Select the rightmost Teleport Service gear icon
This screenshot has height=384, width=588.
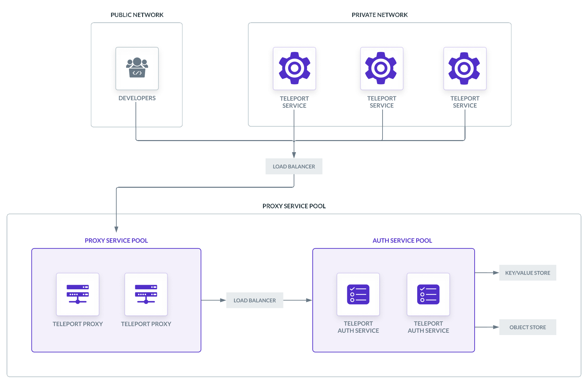point(465,68)
